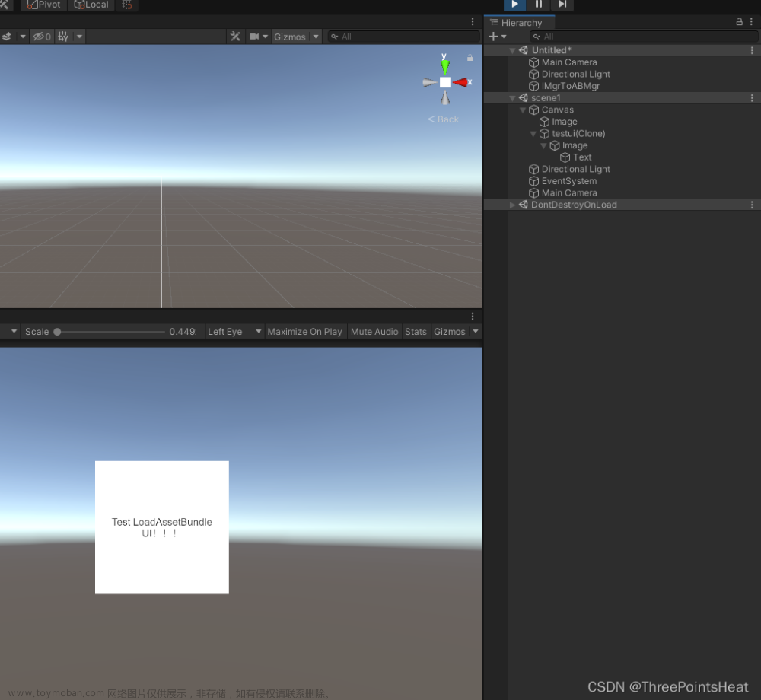Select Main Camera under Untitled scene
The image size is (761, 700).
coord(568,62)
